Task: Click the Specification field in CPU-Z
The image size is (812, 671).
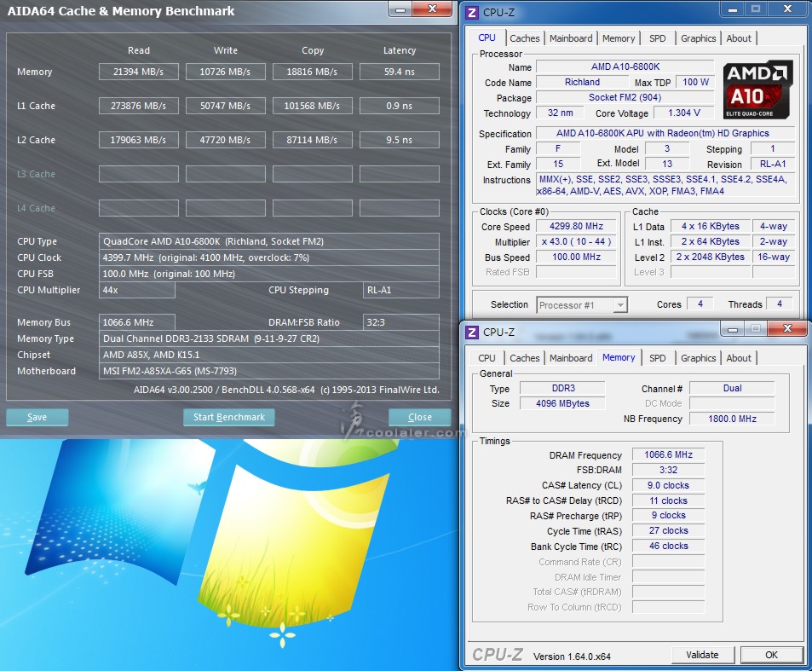Action: pyautogui.click(x=665, y=134)
